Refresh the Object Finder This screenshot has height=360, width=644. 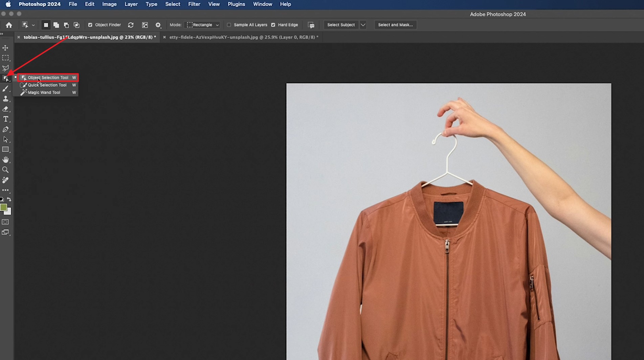pos(131,25)
